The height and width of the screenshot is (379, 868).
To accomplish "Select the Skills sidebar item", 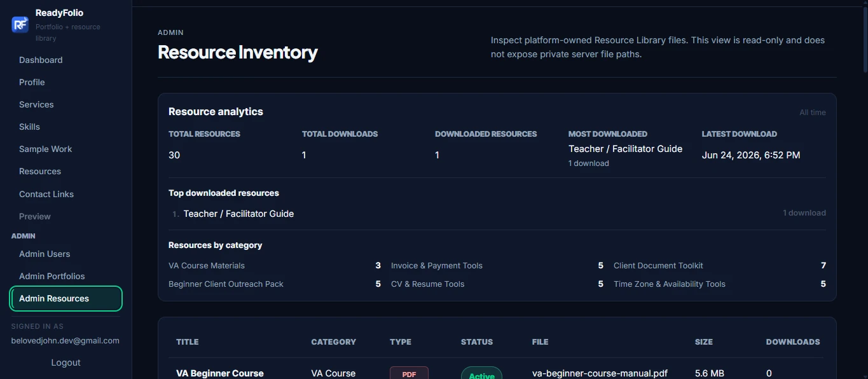I will coord(29,127).
